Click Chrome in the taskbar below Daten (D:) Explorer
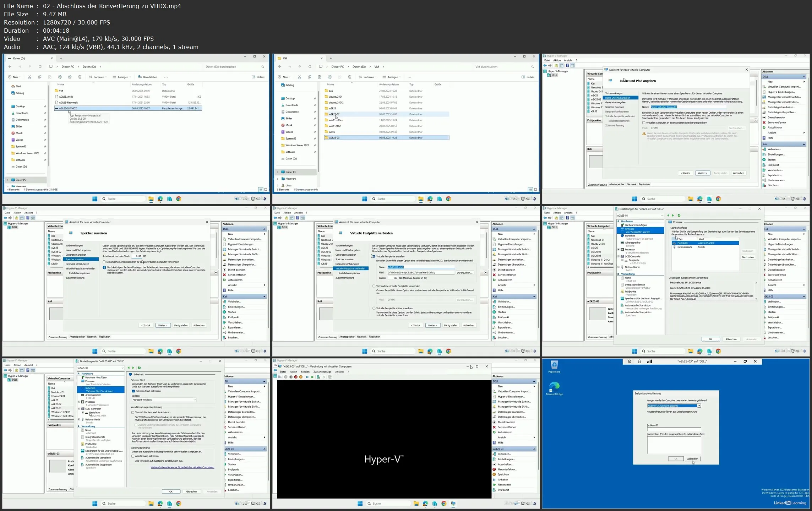812x511 pixels. click(179, 199)
